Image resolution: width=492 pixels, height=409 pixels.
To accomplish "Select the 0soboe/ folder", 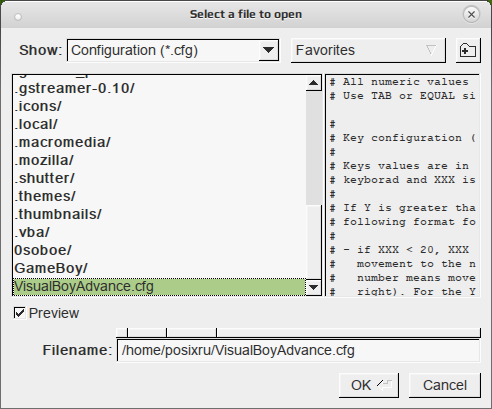I will [x=159, y=250].
